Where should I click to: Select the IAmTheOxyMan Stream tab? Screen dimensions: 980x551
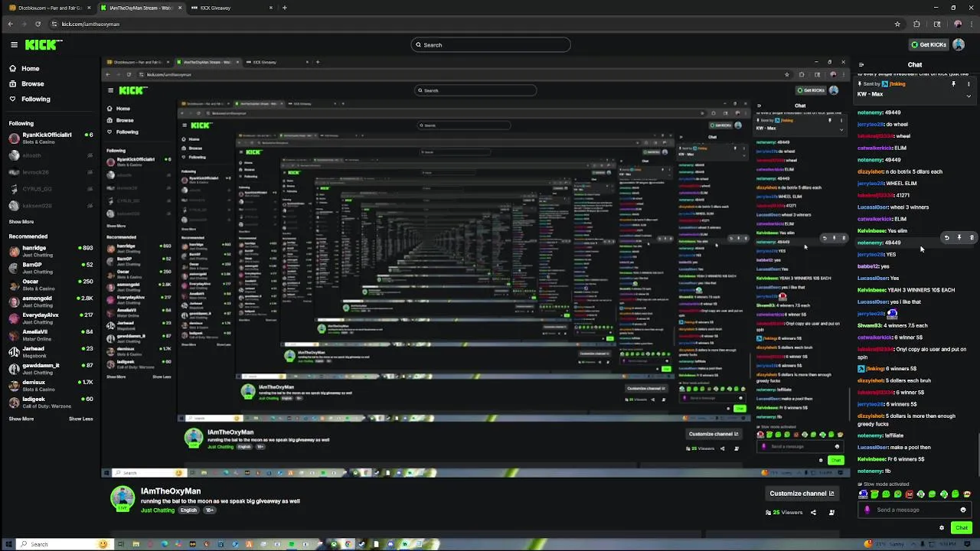pos(141,8)
